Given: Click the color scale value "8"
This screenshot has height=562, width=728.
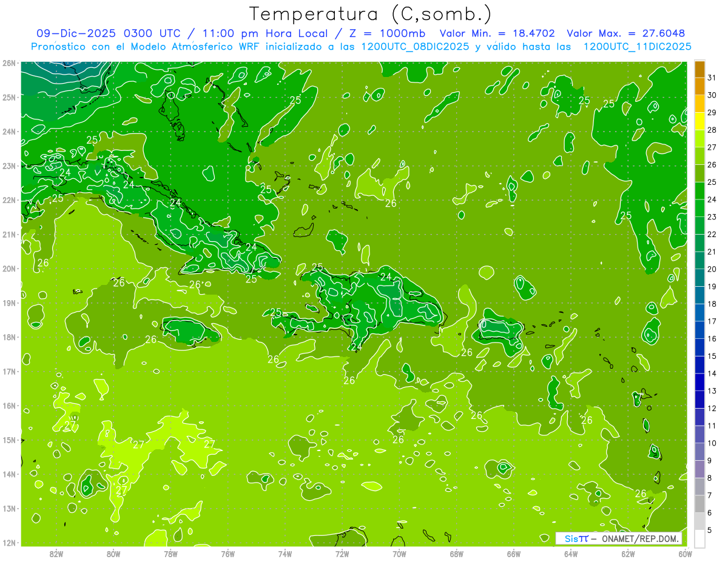Looking at the screenshot, I should (x=710, y=478).
